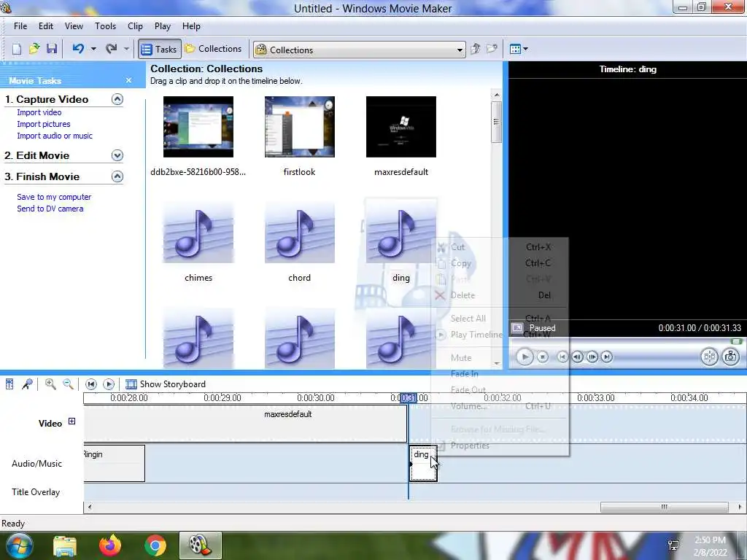Stop the preview playback
Viewport: 747px width, 560px height.
pos(543,357)
